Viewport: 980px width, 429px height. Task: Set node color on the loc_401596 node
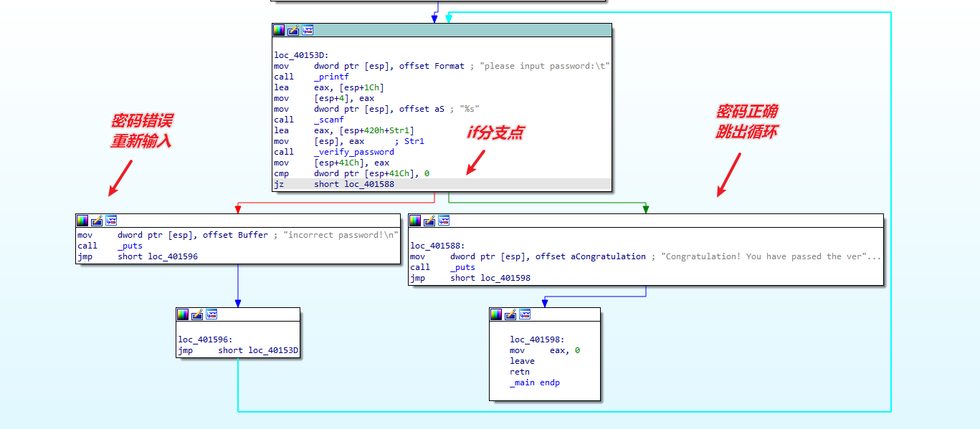(183, 314)
